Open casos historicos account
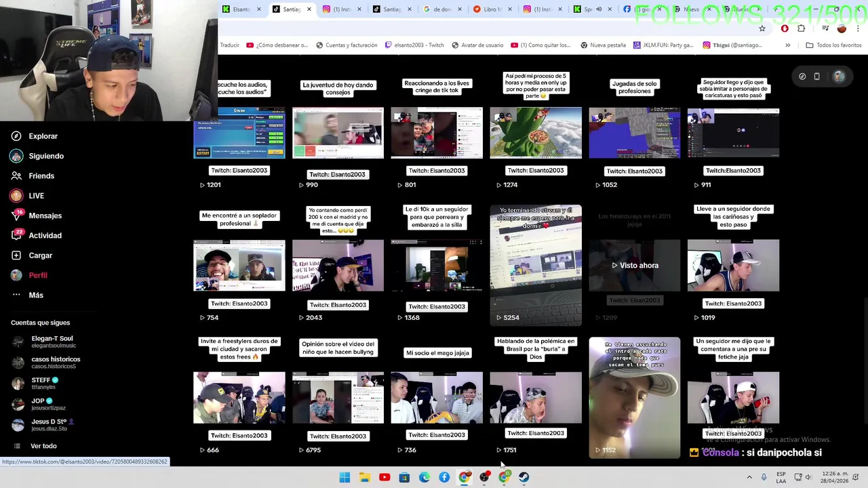Screen dimensions: 868x488 pos(46,363)
